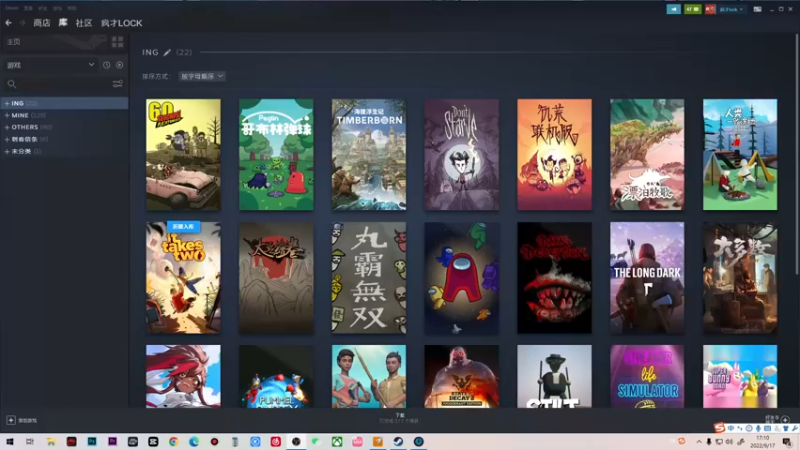The width and height of the screenshot is (800, 450).
Task: Open the Xbox app from taskbar
Action: pyautogui.click(x=337, y=441)
